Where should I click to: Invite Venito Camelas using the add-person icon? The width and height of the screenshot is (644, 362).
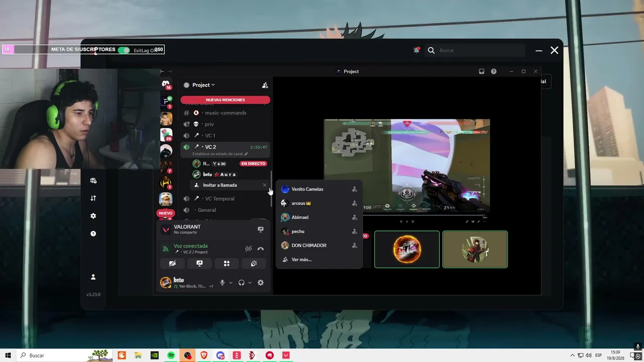[354, 190]
